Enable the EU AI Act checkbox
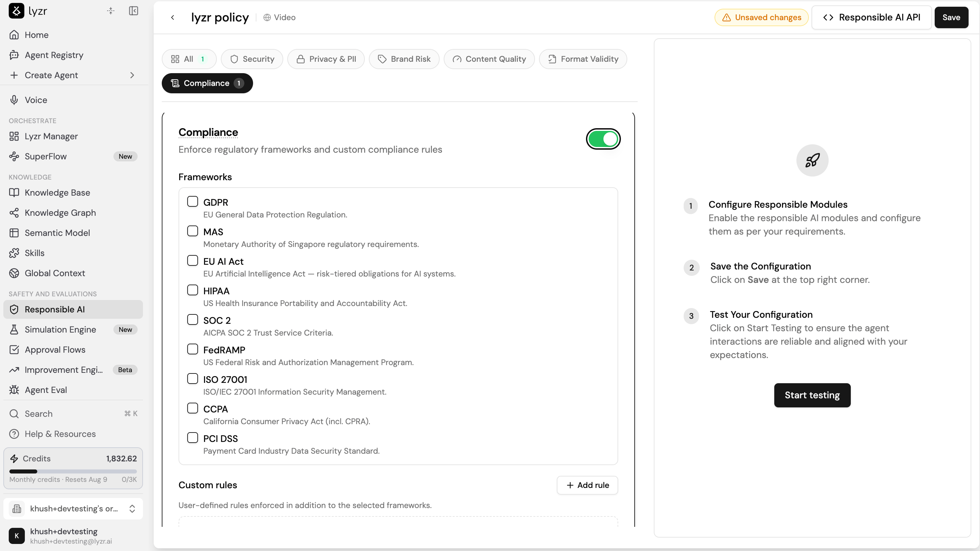The width and height of the screenshot is (980, 551). [193, 260]
